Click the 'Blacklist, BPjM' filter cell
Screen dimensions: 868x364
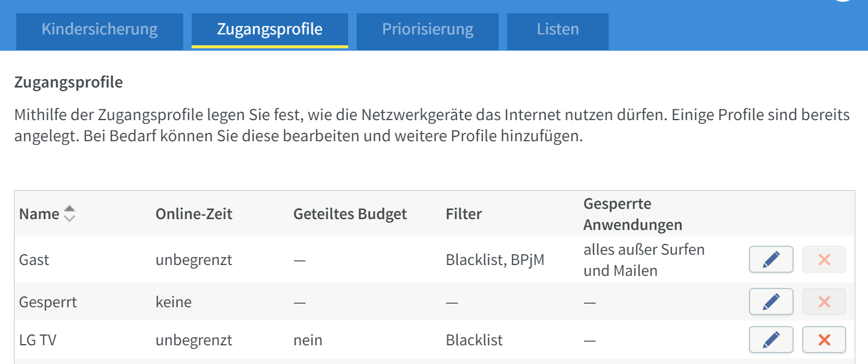pyautogui.click(x=495, y=260)
